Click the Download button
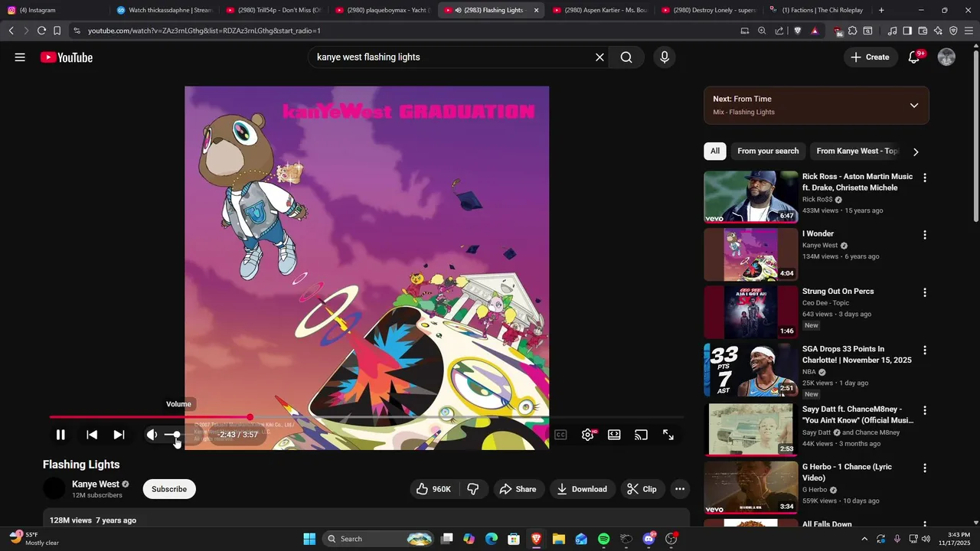This screenshot has height=551, width=980. (x=582, y=489)
